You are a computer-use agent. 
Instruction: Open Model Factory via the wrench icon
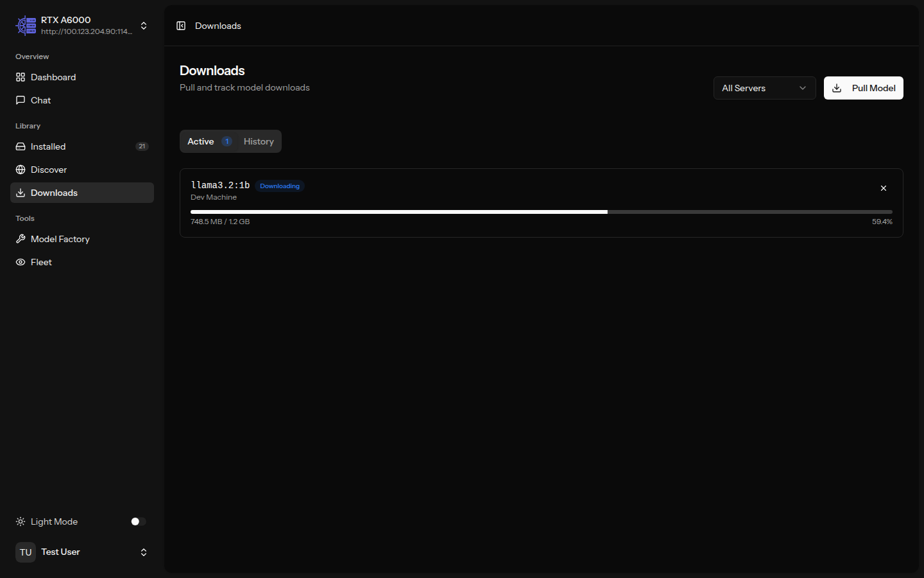20,239
